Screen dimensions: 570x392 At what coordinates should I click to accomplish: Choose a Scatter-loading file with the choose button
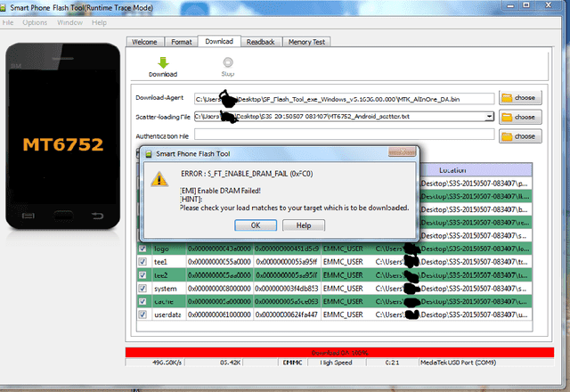(x=520, y=117)
